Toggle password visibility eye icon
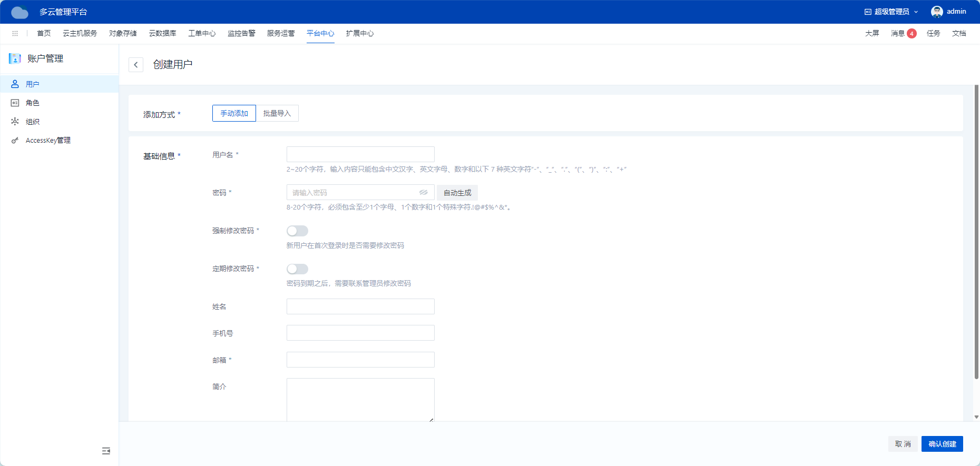The image size is (980, 466). point(423,193)
